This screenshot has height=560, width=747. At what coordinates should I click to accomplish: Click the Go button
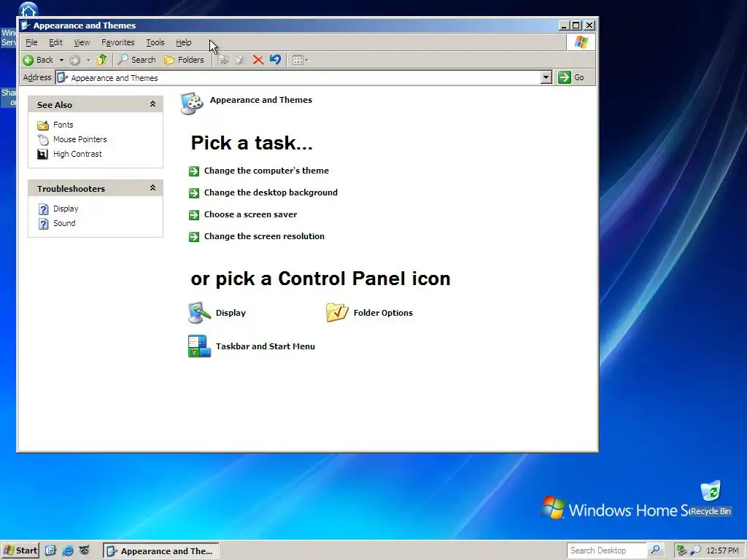pyautogui.click(x=571, y=77)
